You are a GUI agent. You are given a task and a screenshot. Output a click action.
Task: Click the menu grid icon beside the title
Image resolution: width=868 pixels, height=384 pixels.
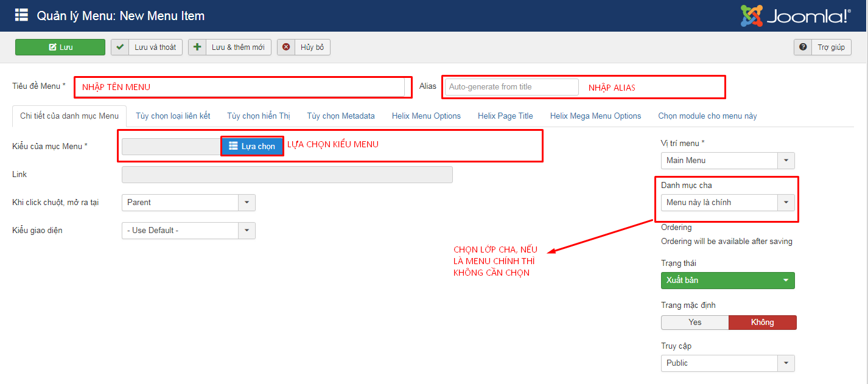21,15
